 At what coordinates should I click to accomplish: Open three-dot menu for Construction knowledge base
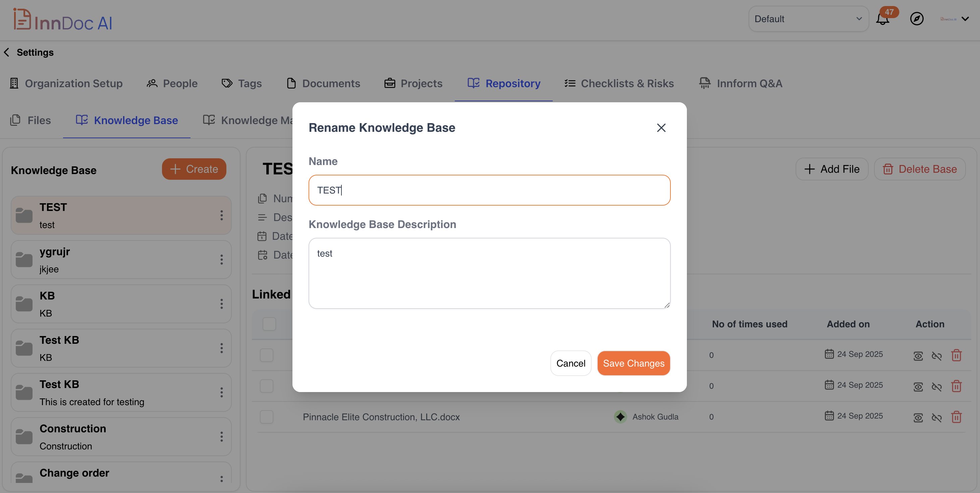point(221,437)
